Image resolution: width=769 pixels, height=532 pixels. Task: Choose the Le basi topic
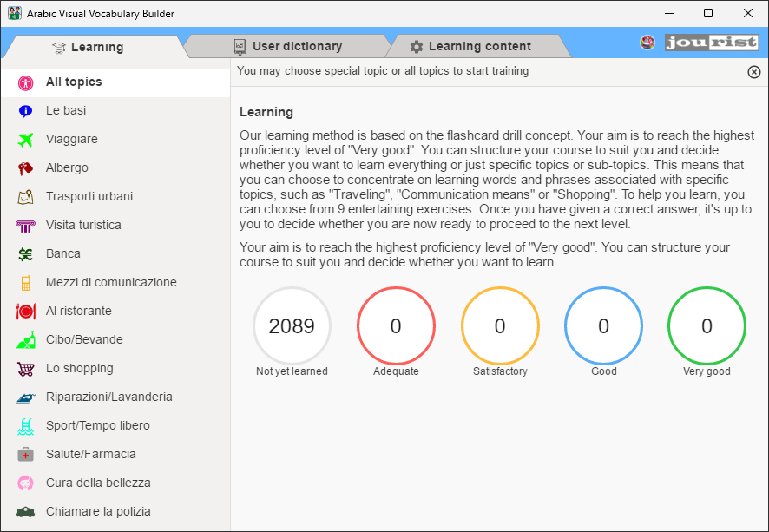[115, 111]
